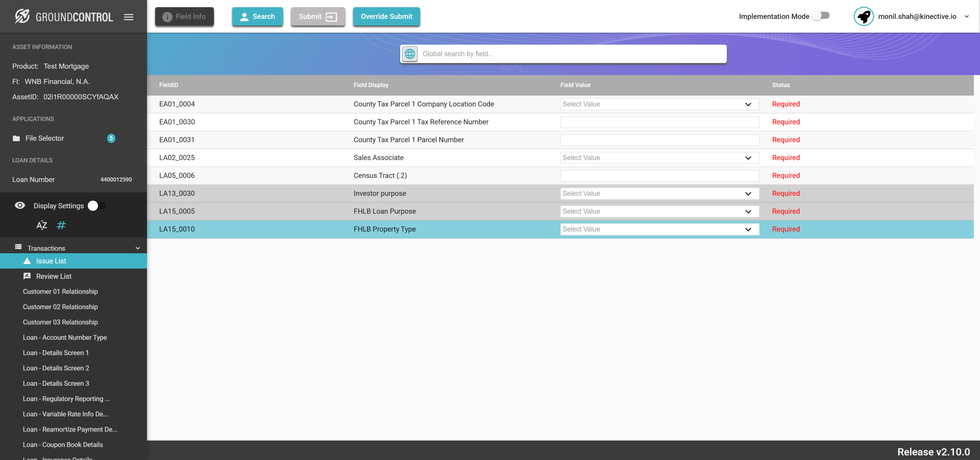Viewport: 980px width, 460px height.
Task: Toggle the Implementation Mode switch
Action: pos(821,16)
